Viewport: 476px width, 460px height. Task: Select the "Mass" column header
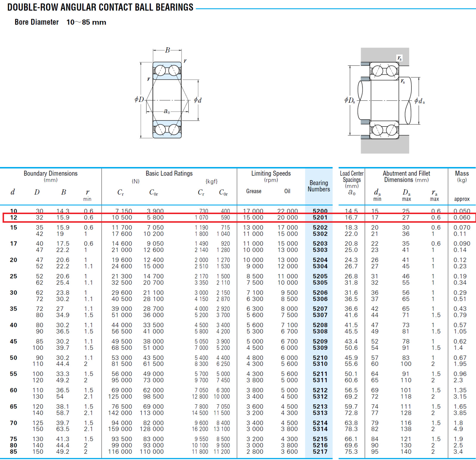(462, 173)
